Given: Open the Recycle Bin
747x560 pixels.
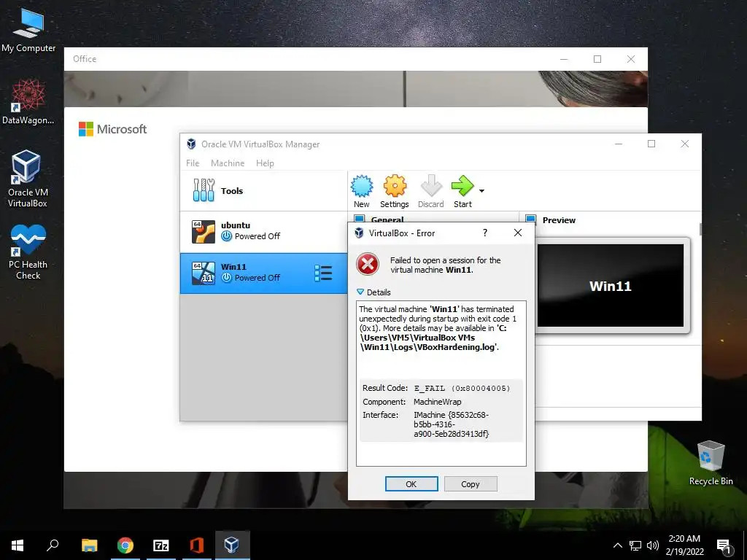Looking at the screenshot, I should 711,462.
